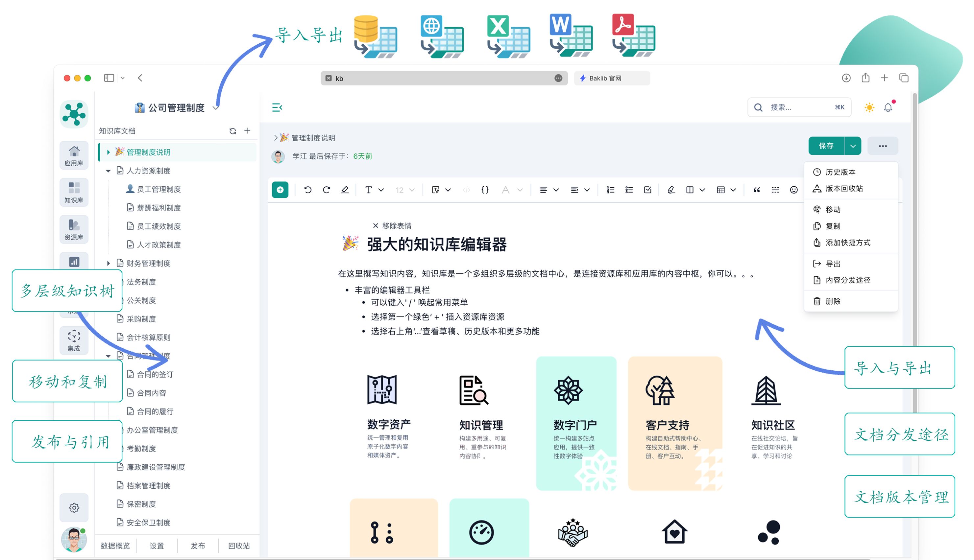Click the redo icon in editor toolbar
The width and height of the screenshot is (974, 560).
[326, 190]
